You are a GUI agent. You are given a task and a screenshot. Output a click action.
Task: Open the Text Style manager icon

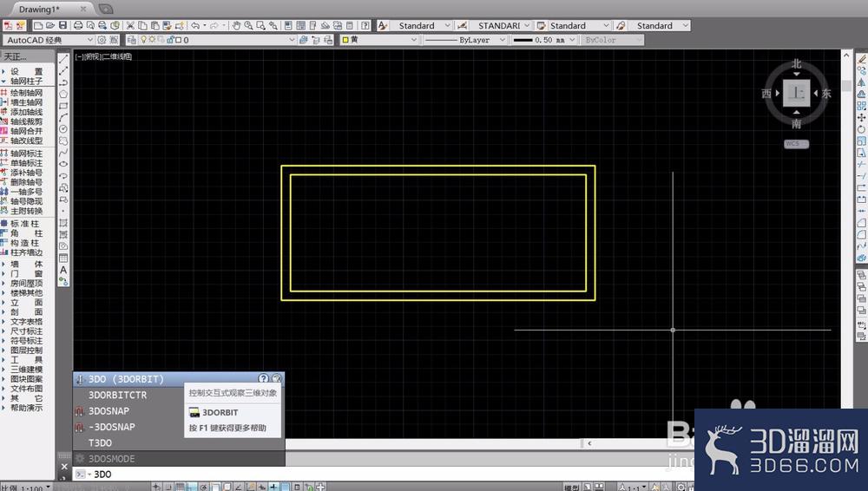pyautogui.click(x=383, y=25)
